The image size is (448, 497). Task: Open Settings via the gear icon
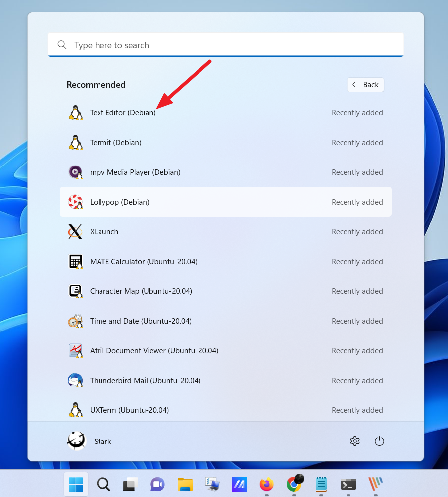355,441
